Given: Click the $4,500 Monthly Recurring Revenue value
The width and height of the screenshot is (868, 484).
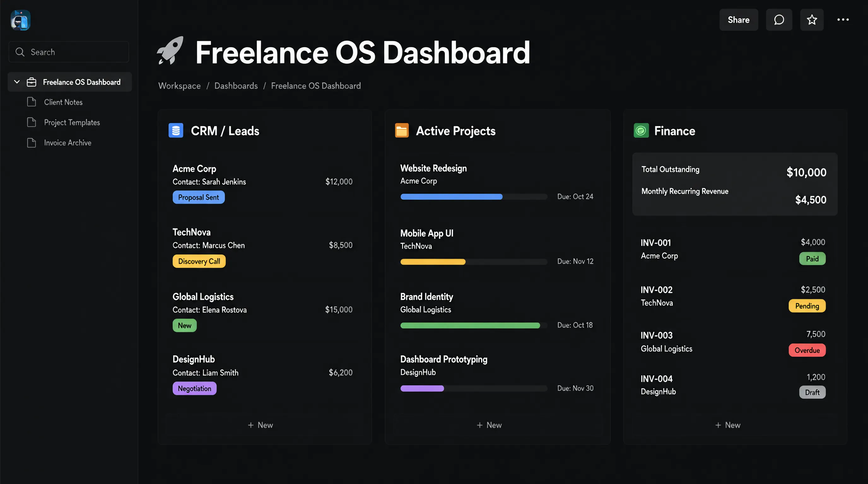Looking at the screenshot, I should [811, 200].
